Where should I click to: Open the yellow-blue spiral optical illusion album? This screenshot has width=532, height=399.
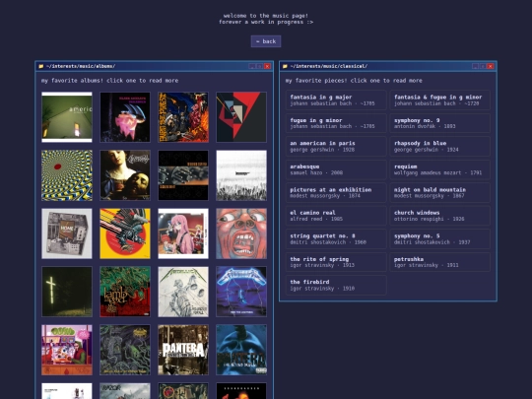(67, 175)
